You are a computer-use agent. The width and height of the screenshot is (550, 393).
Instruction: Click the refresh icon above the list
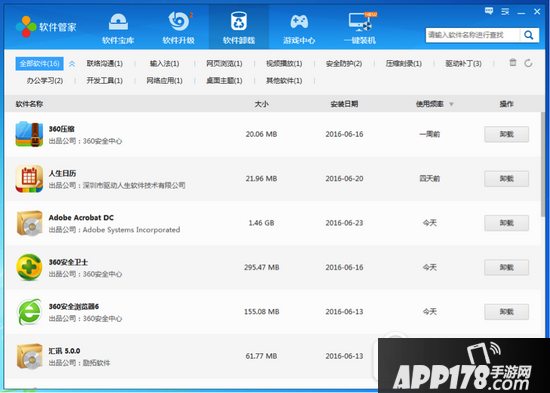click(x=528, y=63)
